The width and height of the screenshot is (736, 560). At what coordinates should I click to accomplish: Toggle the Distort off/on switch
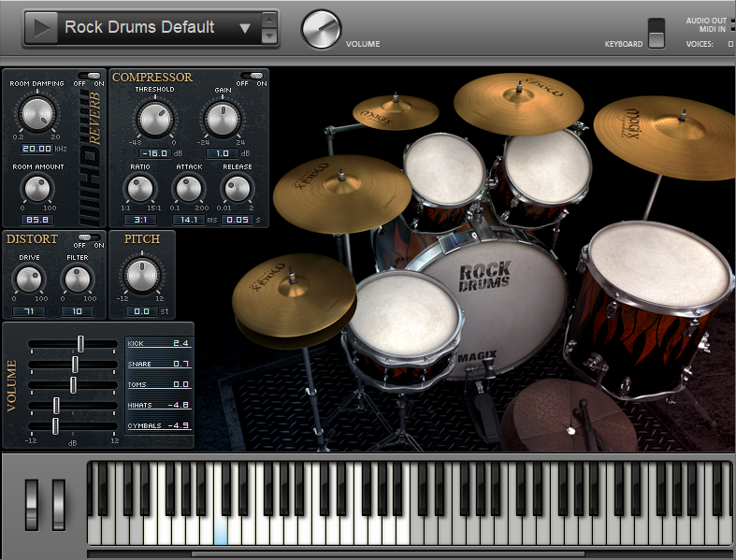[89, 237]
